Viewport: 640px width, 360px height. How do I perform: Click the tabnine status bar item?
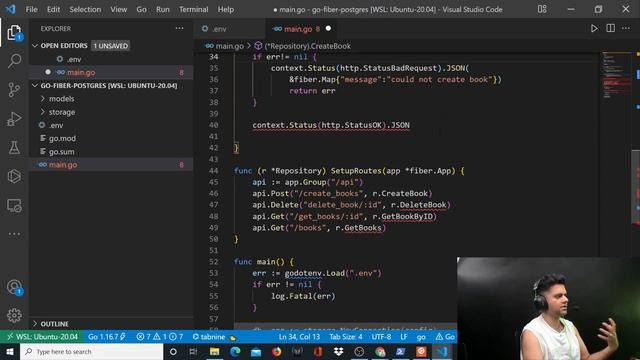pos(214,337)
